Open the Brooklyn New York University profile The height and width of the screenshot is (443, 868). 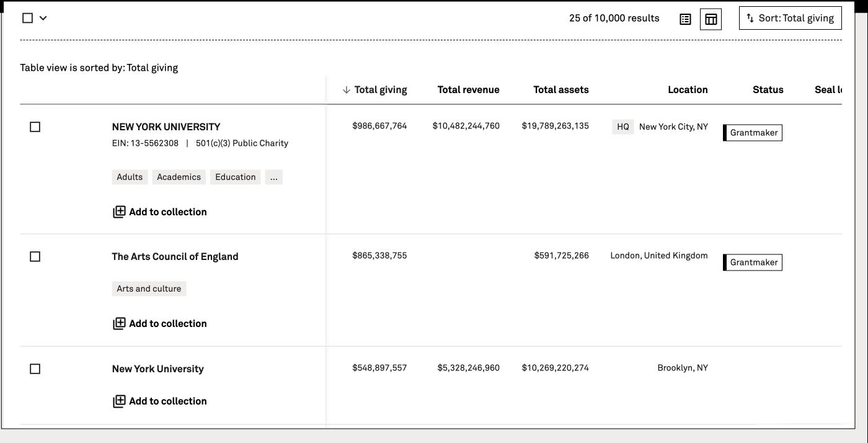tap(157, 369)
